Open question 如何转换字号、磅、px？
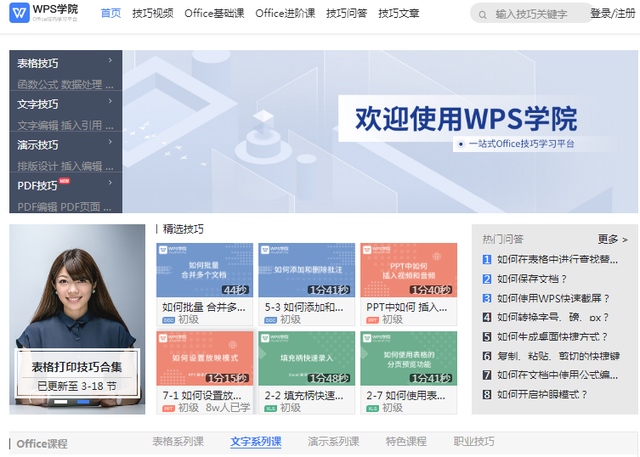The image size is (640, 457). pyautogui.click(x=553, y=317)
